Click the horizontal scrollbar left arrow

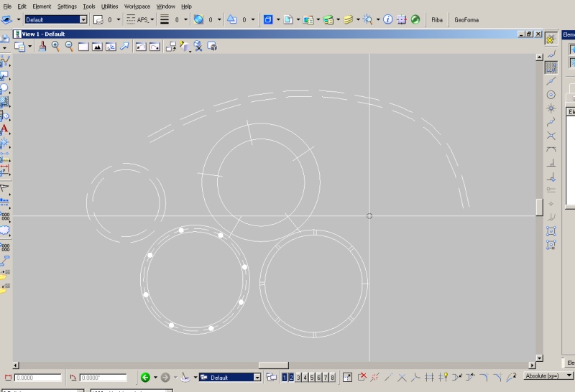click(x=16, y=365)
